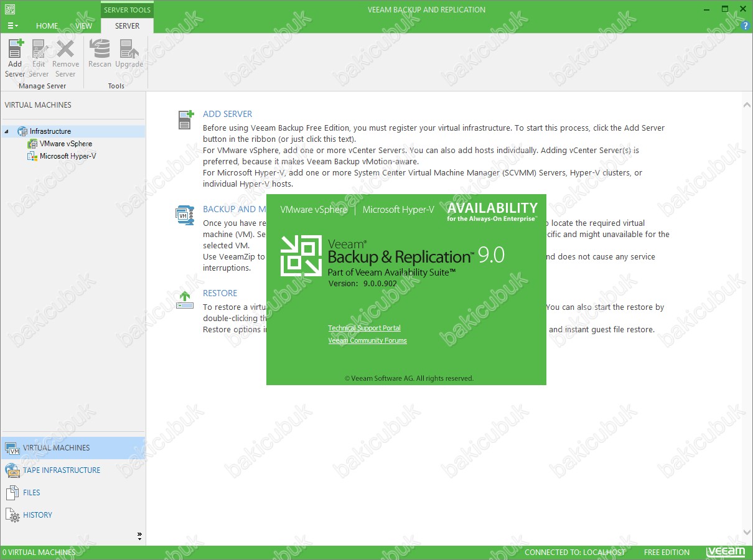The height and width of the screenshot is (560, 753).
Task: Click the server-plus icon beside ADD SERVER heading
Action: point(185,119)
